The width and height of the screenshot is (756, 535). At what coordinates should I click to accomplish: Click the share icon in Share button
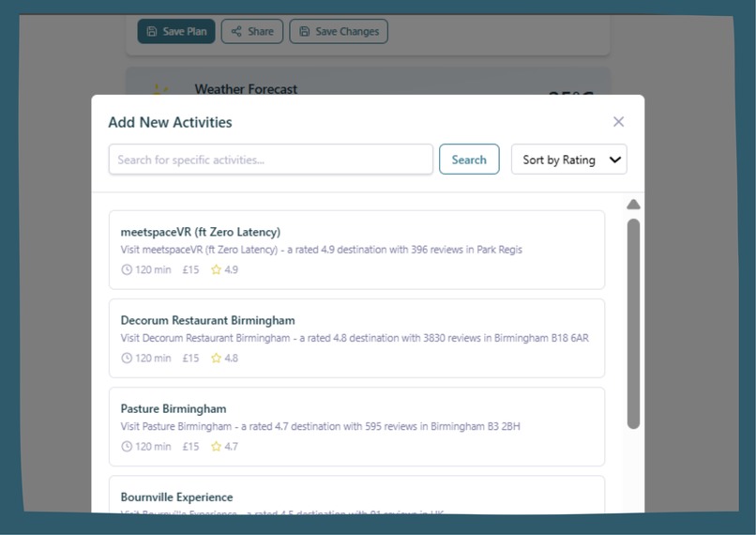click(236, 31)
